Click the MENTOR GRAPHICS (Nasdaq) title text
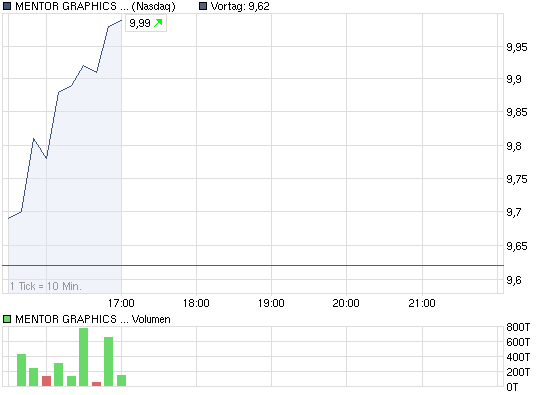Viewport: 545px width, 395px height. click(x=95, y=6)
